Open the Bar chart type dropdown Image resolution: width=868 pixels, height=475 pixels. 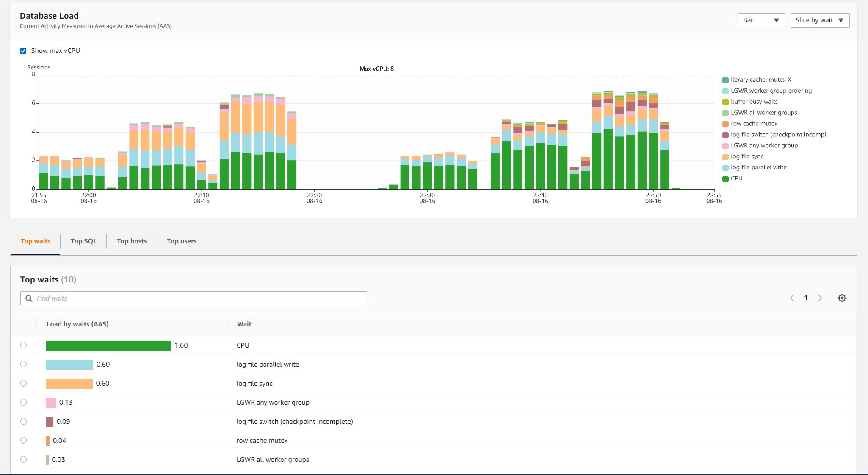tap(761, 20)
